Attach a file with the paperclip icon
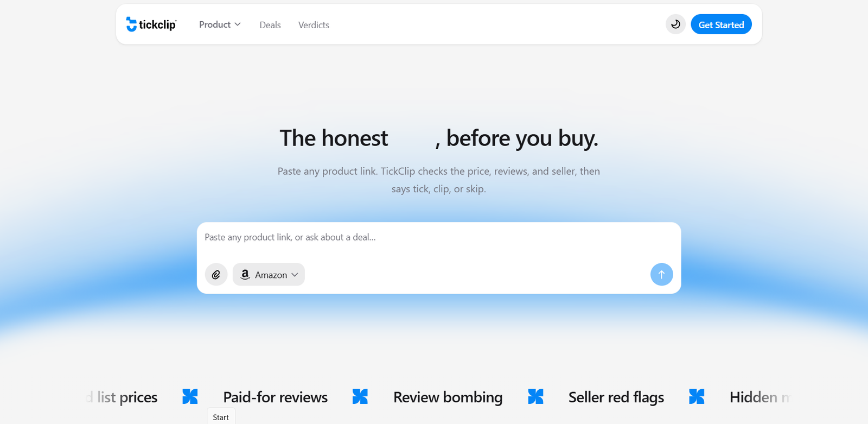Image resolution: width=868 pixels, height=424 pixels. tap(216, 275)
